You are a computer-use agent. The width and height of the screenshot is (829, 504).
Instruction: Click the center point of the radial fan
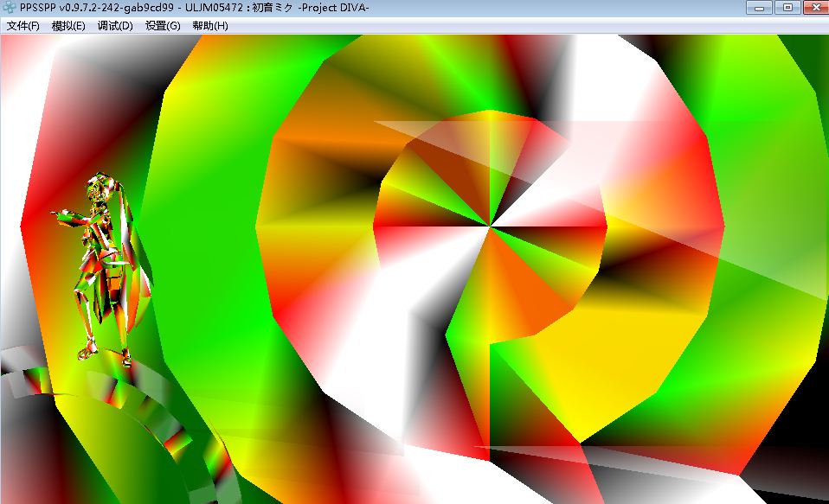point(491,226)
